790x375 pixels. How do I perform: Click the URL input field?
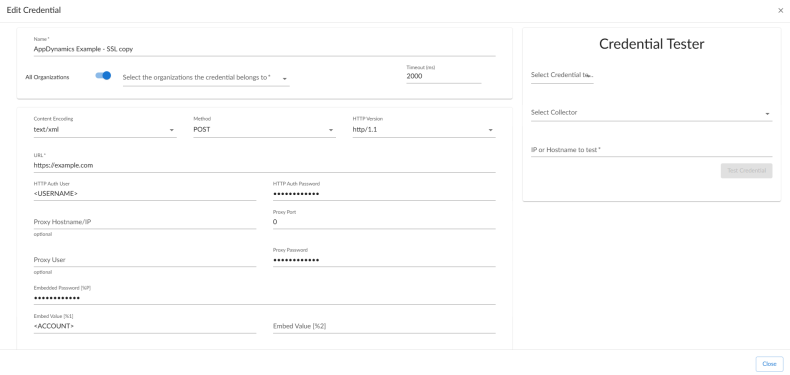click(x=265, y=165)
